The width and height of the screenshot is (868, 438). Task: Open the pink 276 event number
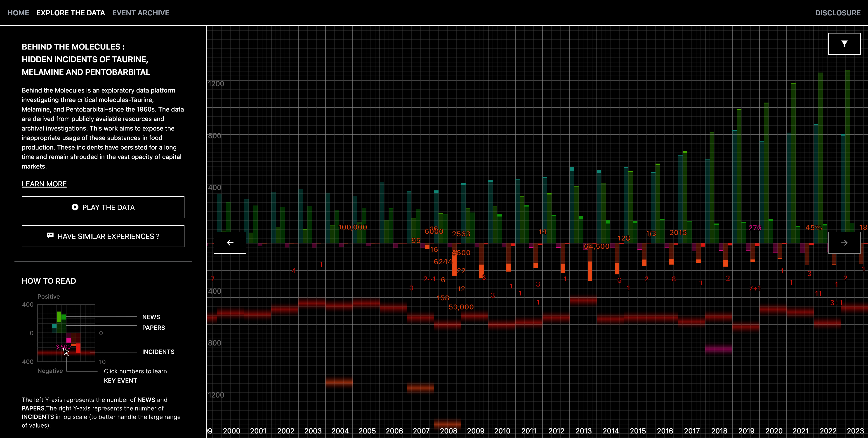tap(755, 228)
